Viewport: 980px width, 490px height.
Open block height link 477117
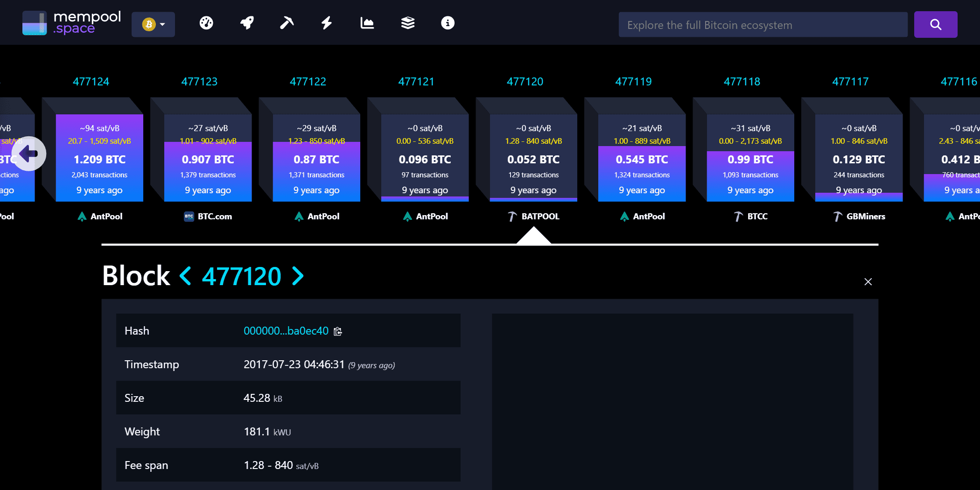pyautogui.click(x=850, y=82)
